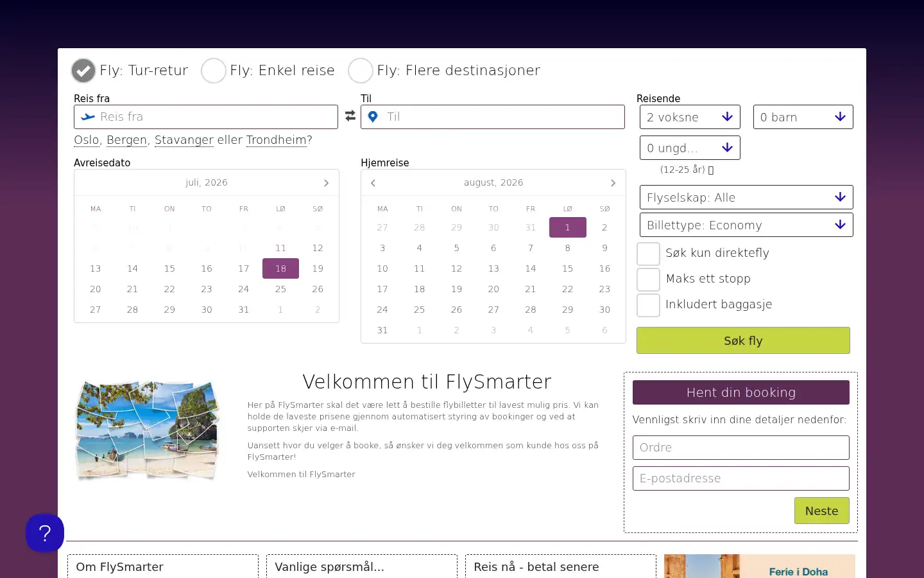
Task: Open the Vanlige spørsmål section
Action: click(362, 566)
